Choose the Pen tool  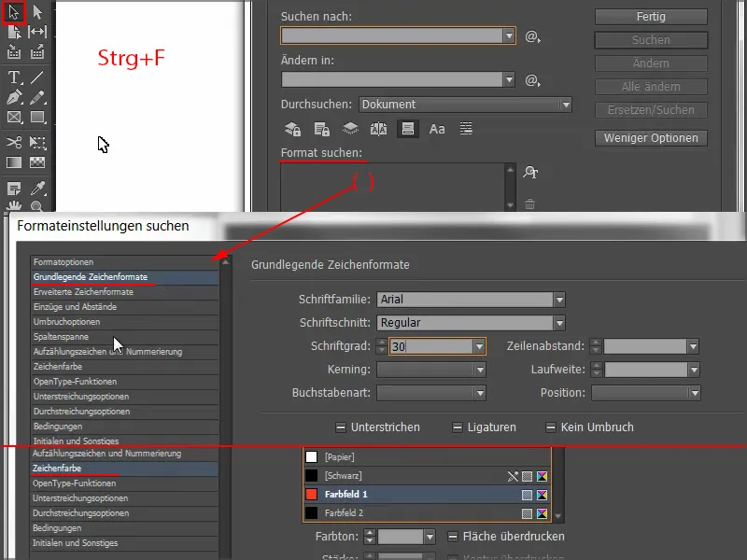coord(14,97)
